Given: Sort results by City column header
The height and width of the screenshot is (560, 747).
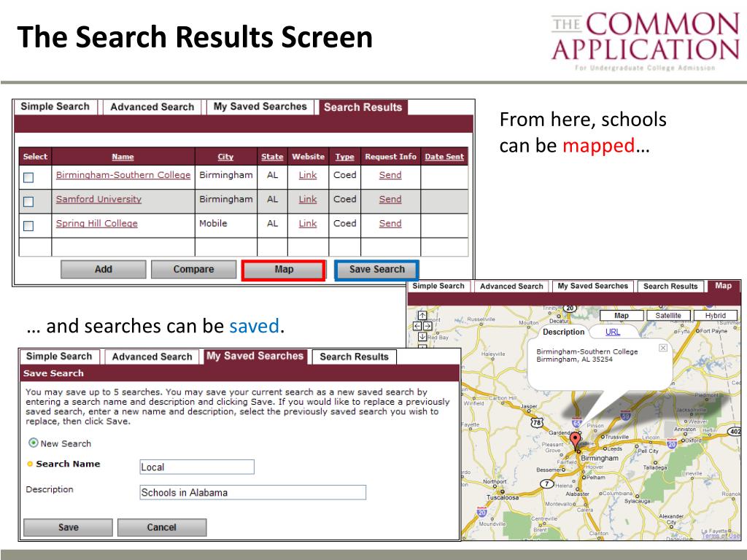Looking at the screenshot, I should [x=225, y=157].
